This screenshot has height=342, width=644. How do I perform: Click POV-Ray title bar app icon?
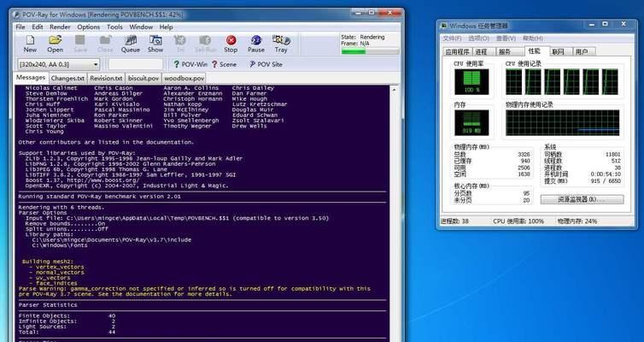16,15
